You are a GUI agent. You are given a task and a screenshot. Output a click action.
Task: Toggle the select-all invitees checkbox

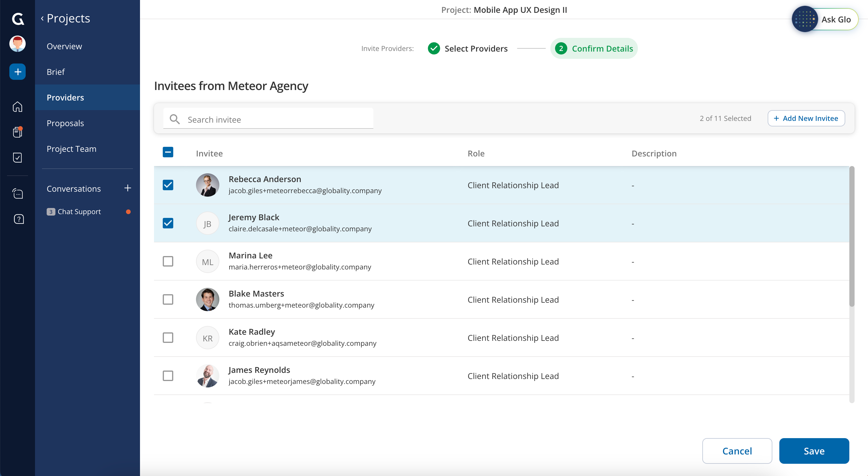pyautogui.click(x=168, y=152)
